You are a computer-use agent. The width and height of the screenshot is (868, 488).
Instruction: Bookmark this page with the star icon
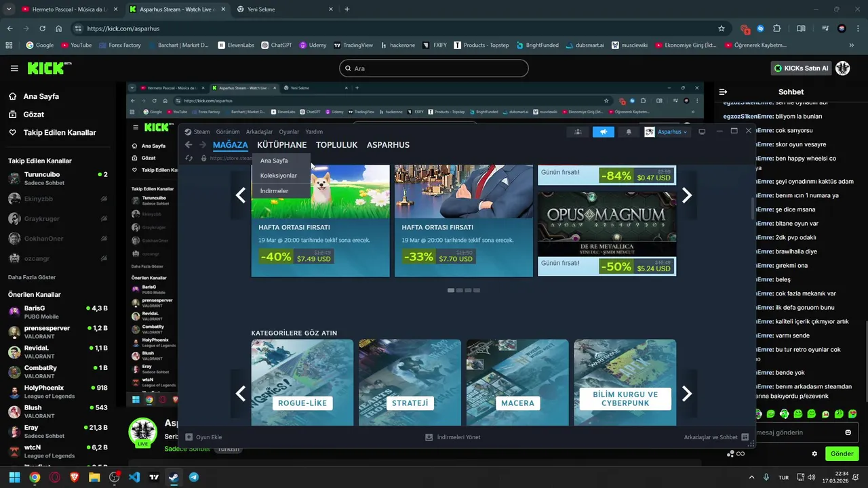[x=722, y=28]
